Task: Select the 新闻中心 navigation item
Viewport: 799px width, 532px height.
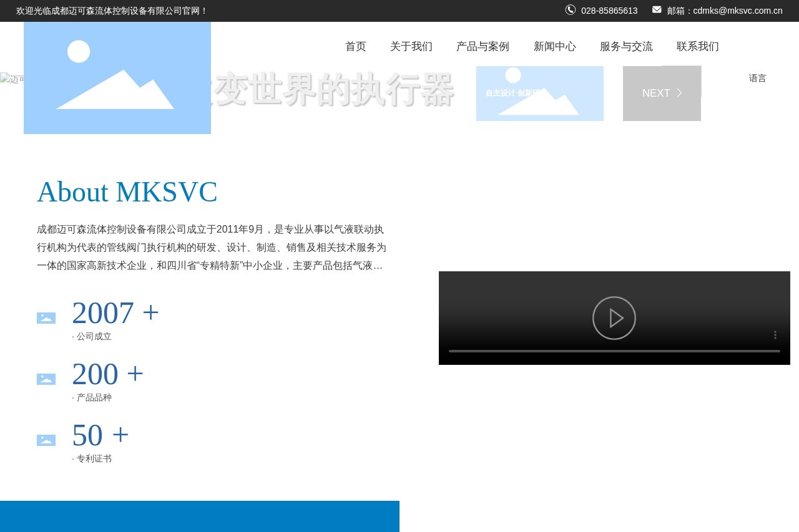Action: click(554, 47)
